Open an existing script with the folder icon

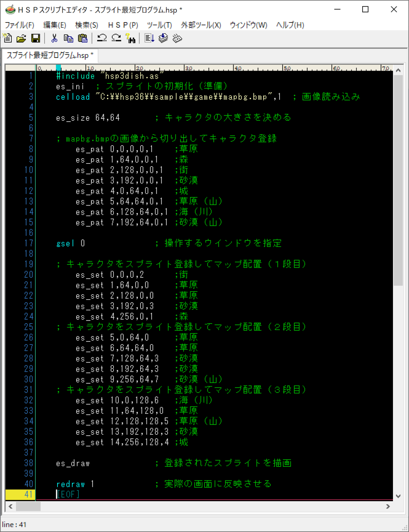(x=21, y=38)
